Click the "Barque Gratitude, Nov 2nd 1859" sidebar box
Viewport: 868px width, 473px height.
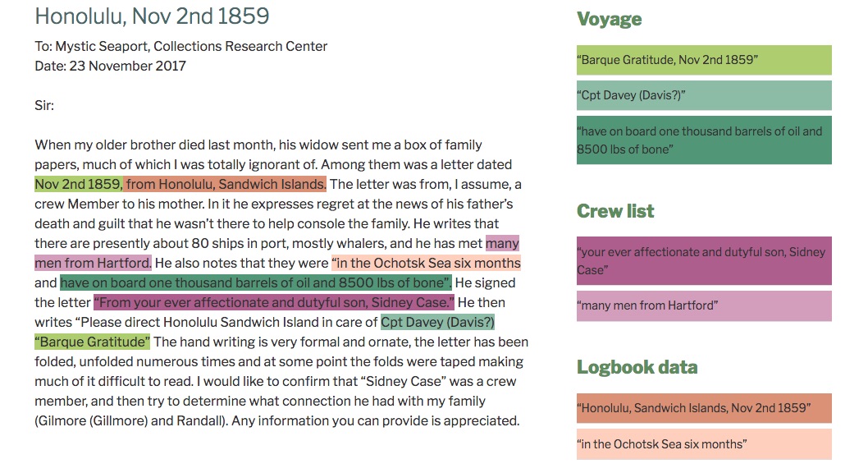(x=703, y=60)
